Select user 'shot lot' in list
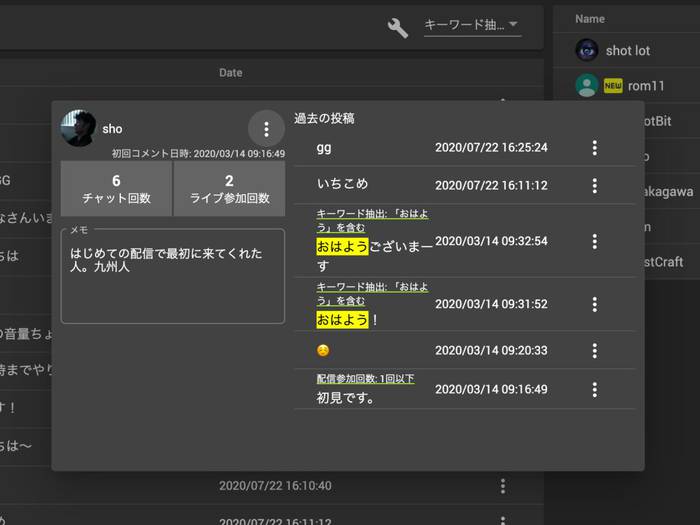The height and width of the screenshot is (525, 700). [626, 50]
